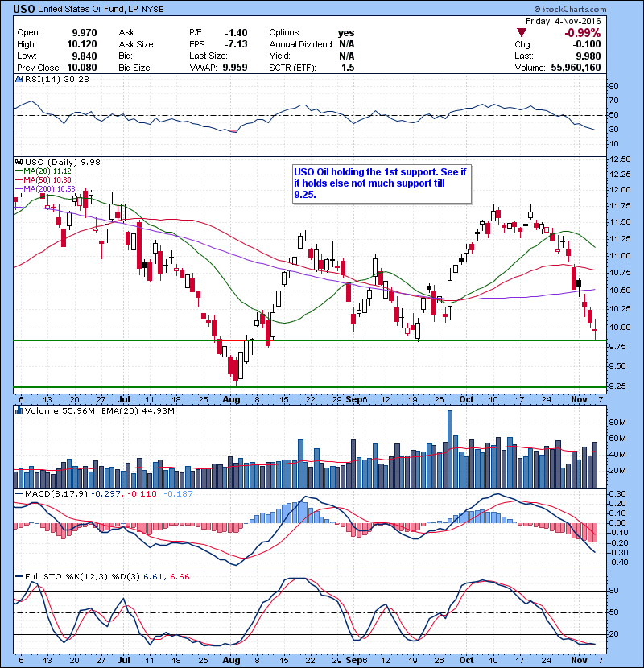Click the "N/A" next to Yield
Image resolution: width=644 pixels, height=668 pixels.
(346, 56)
